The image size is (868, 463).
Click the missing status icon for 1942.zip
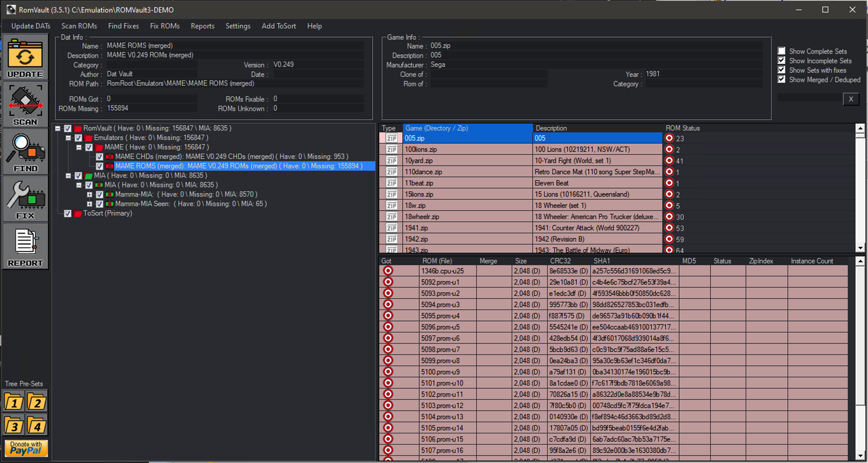click(x=669, y=239)
